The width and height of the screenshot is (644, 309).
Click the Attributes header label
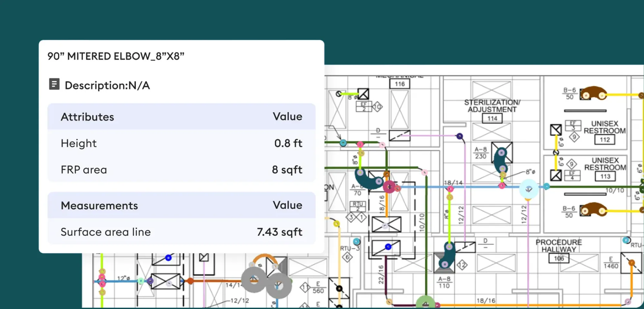[87, 117]
